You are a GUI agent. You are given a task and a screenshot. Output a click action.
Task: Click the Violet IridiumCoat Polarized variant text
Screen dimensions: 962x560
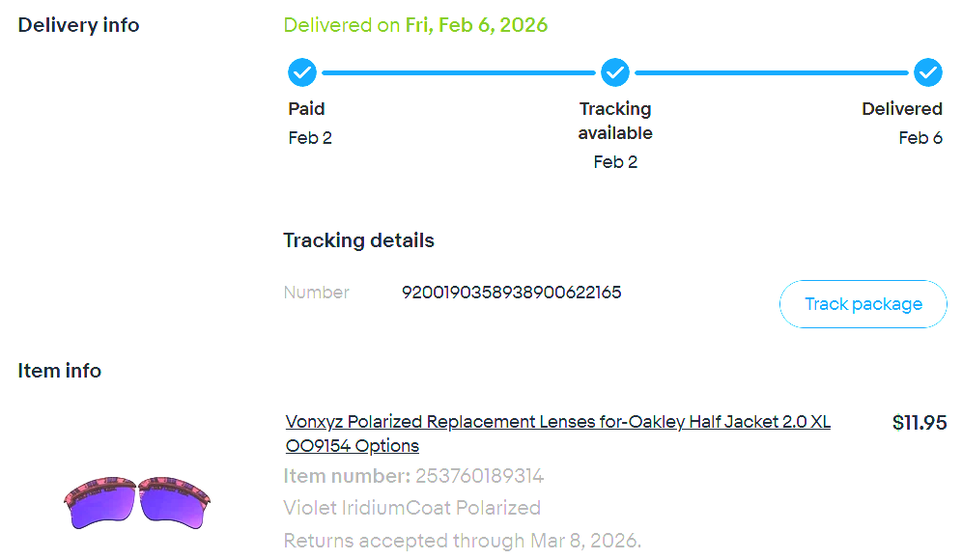[x=411, y=508]
